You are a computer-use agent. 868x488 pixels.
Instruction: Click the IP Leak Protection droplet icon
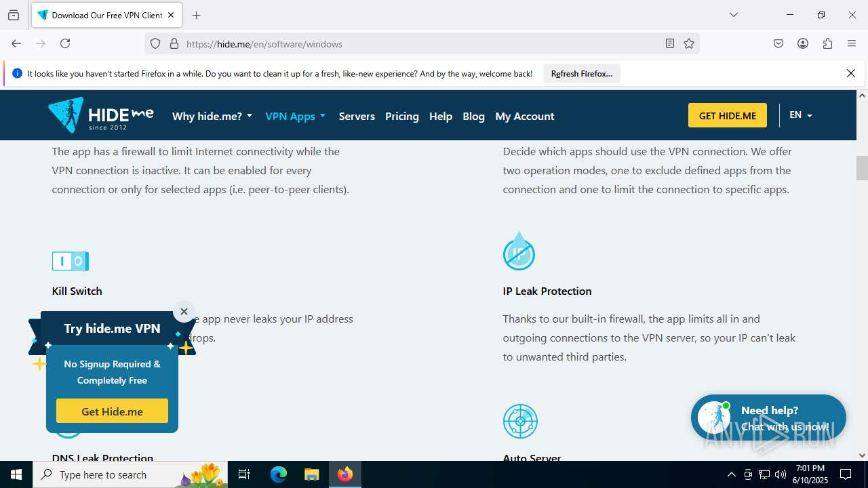pos(519,251)
